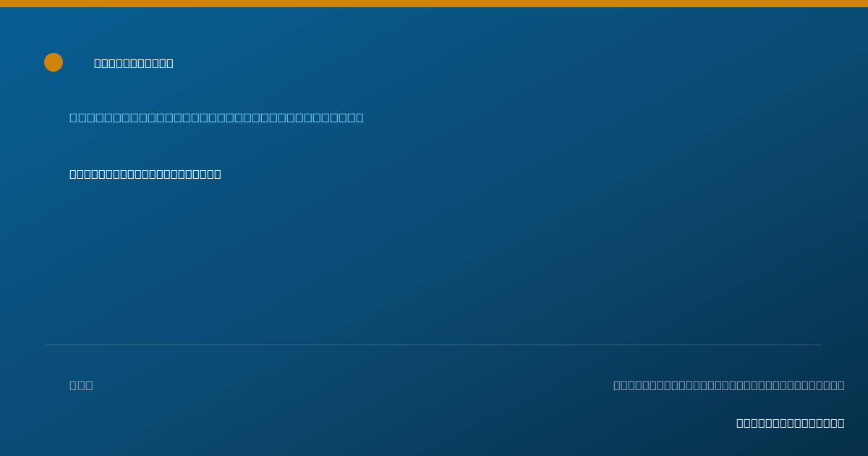Click the first glyph of the white body line
868x456 pixels.
click(73, 174)
